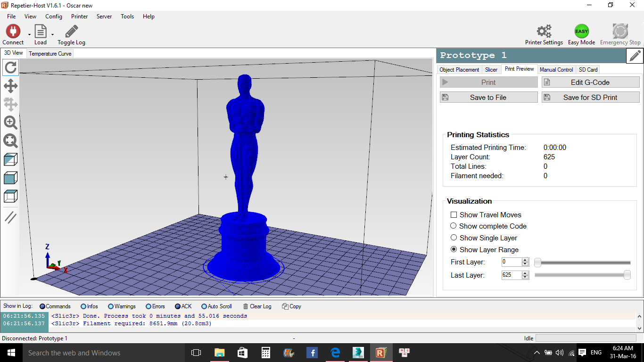The image size is (644, 362).
Task: Select Show Layer Range option
Action: (454, 249)
